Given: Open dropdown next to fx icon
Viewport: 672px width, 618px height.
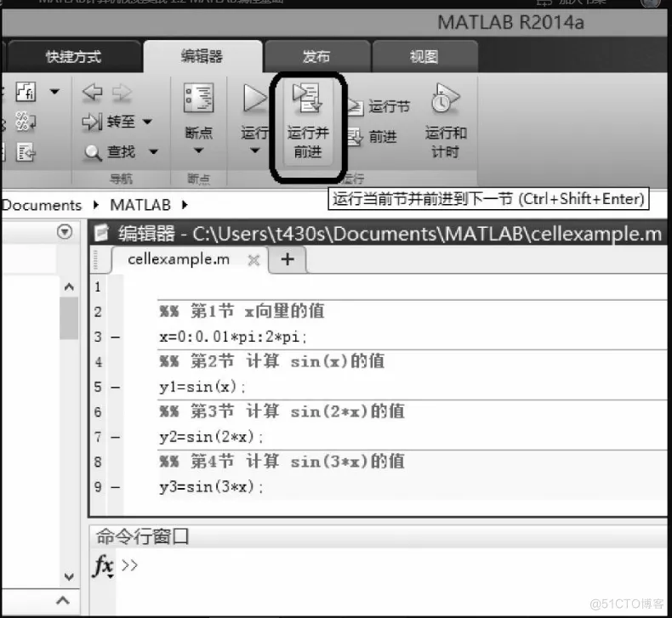Looking at the screenshot, I should (54, 91).
